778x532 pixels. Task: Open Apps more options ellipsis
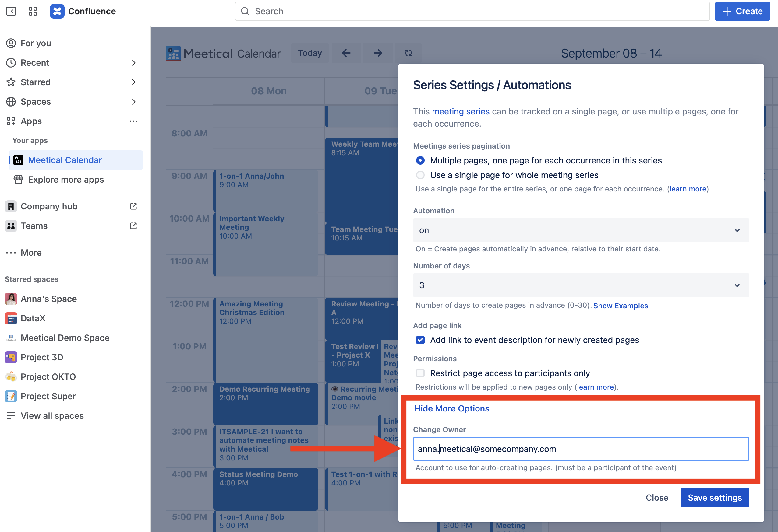click(133, 121)
